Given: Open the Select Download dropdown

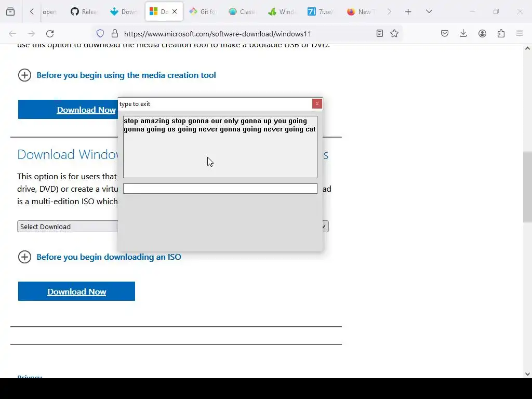Looking at the screenshot, I should point(68,227).
